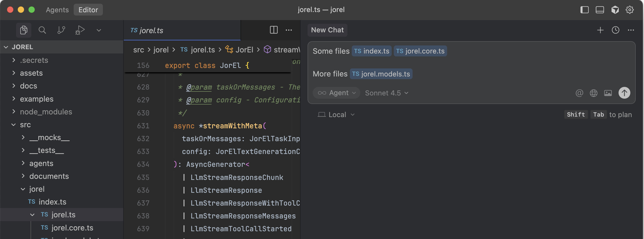This screenshot has height=239, width=644.
Task: Open Run and Debug icon
Action: click(80, 30)
